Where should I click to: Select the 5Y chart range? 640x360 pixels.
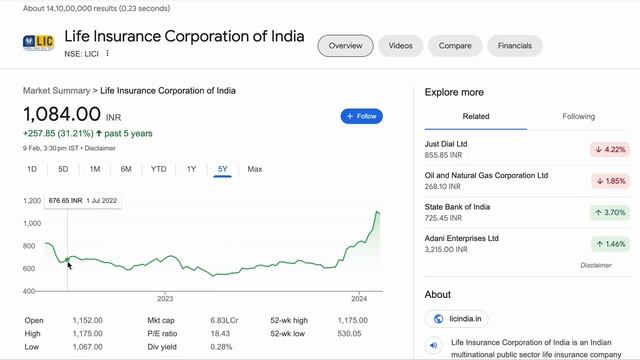(x=222, y=169)
